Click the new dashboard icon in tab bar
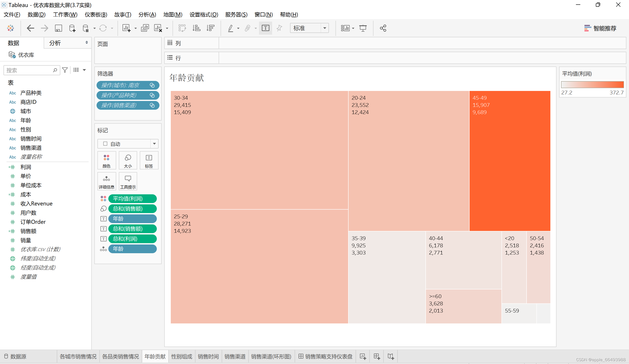This screenshot has width=629, height=364. [x=377, y=356]
